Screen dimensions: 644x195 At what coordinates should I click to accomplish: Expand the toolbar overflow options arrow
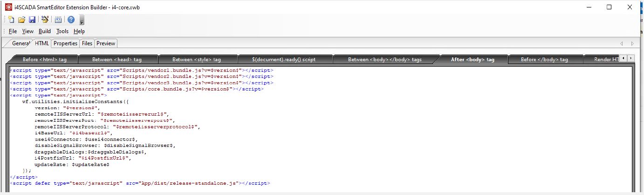click(82, 21)
